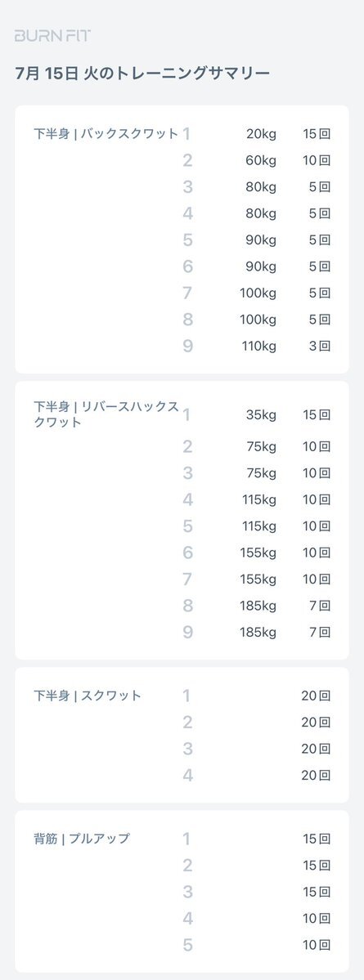Select the 90kg weight in back squat set 5
364x980 pixels.
[x=261, y=240]
